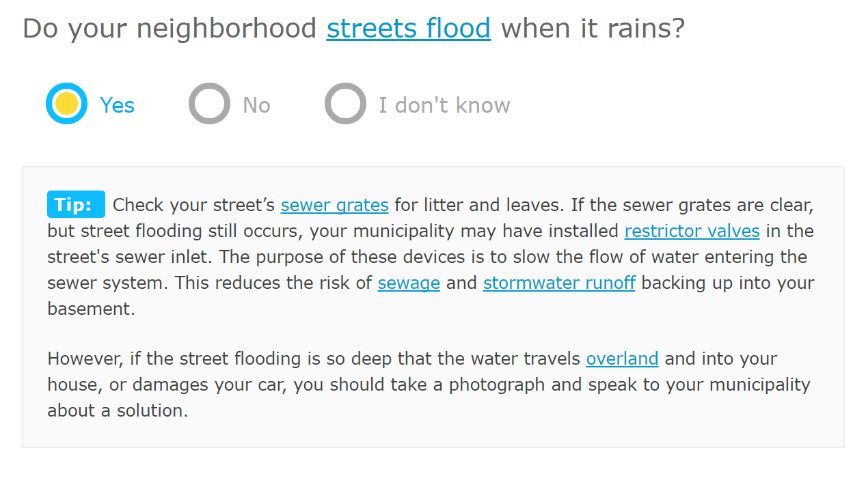The image size is (853, 504).
Task: Open the 'stormwater runoff' link
Action: (x=559, y=283)
